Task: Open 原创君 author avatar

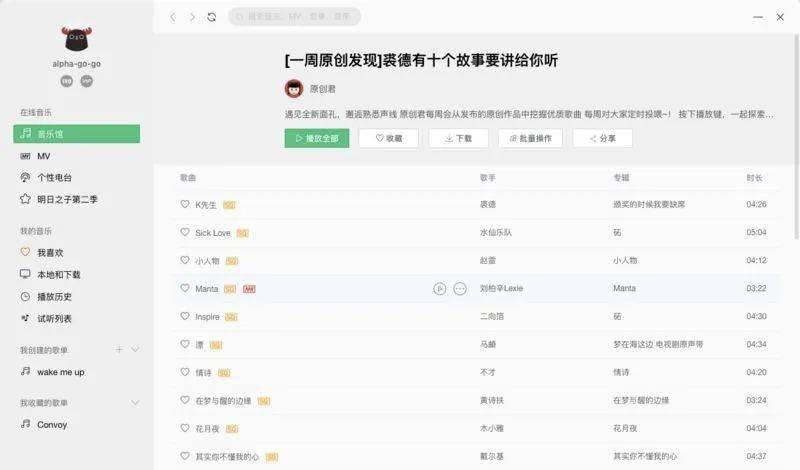Action: (294, 89)
